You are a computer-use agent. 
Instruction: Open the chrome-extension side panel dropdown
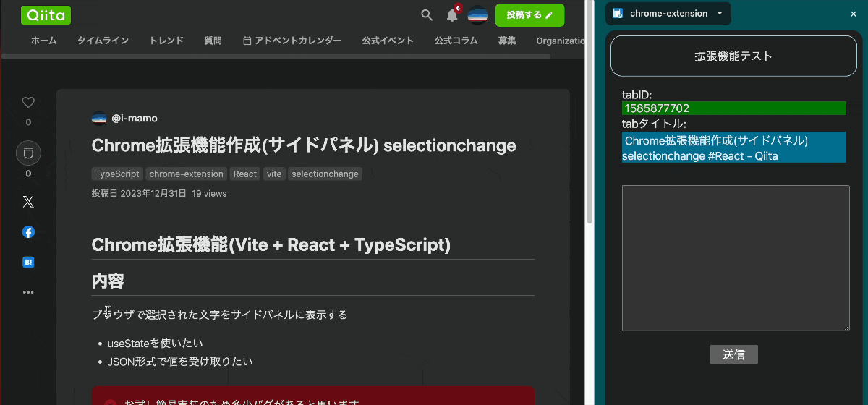[x=720, y=14]
